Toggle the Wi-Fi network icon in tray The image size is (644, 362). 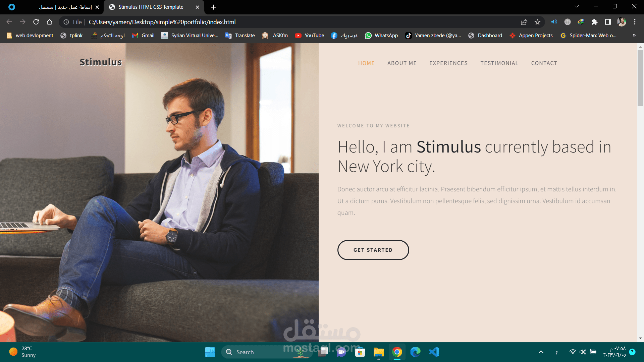pos(572,352)
